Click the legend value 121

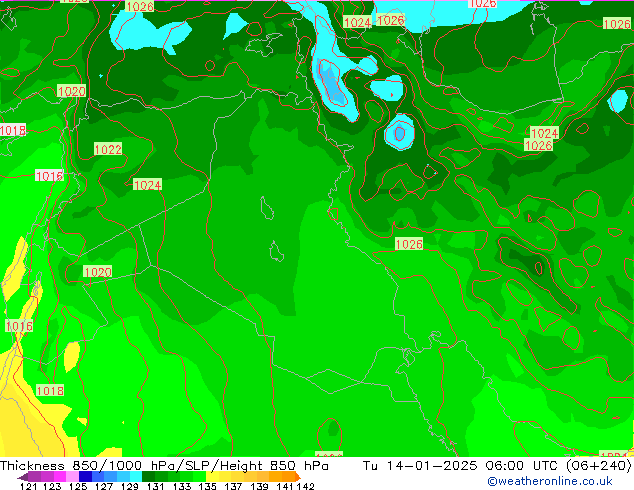tap(29, 486)
